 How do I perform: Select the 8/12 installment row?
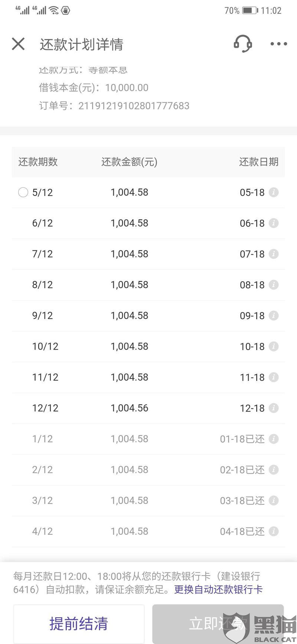148,285
